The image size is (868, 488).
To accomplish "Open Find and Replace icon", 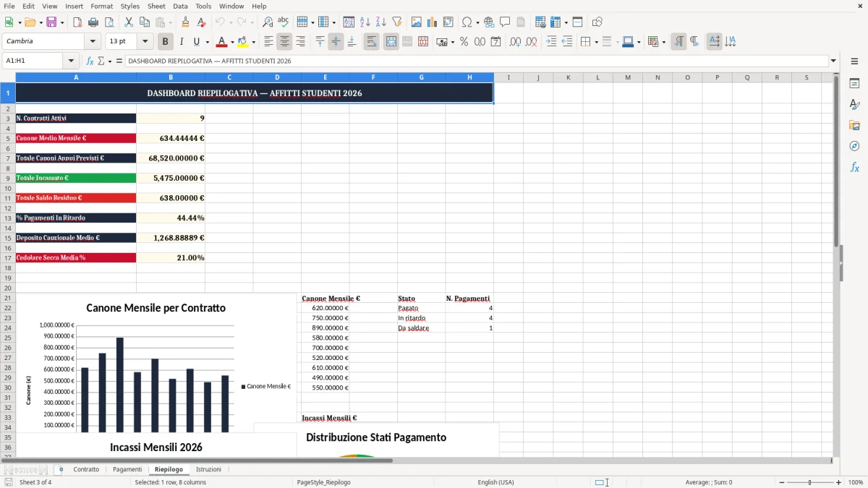I will pyautogui.click(x=268, y=22).
